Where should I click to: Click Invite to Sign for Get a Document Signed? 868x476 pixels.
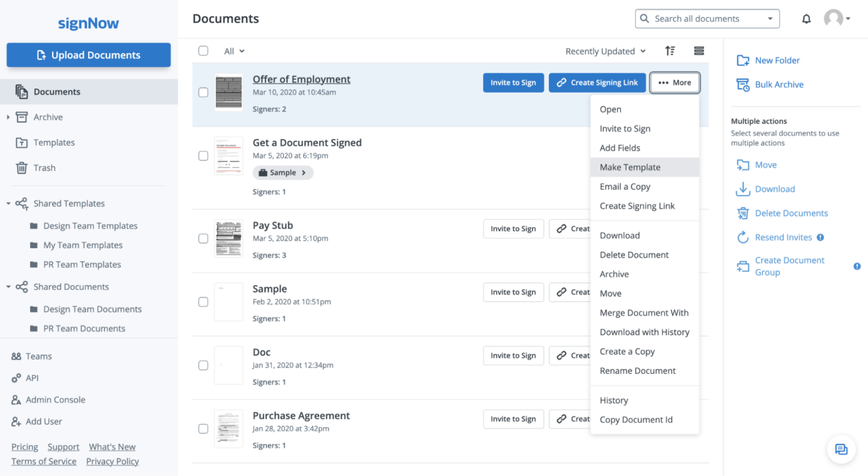513,146
